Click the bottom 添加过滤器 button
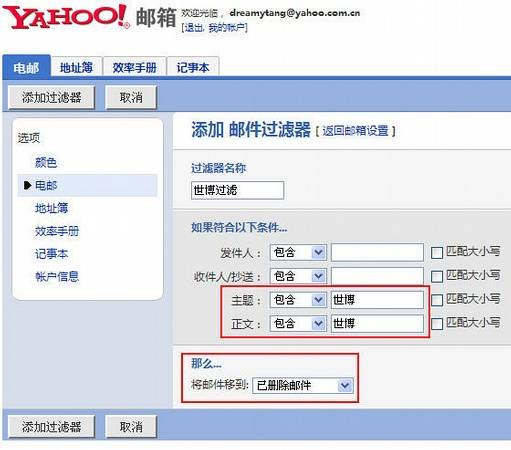Image resolution: width=511 pixels, height=450 pixels. 52,426
